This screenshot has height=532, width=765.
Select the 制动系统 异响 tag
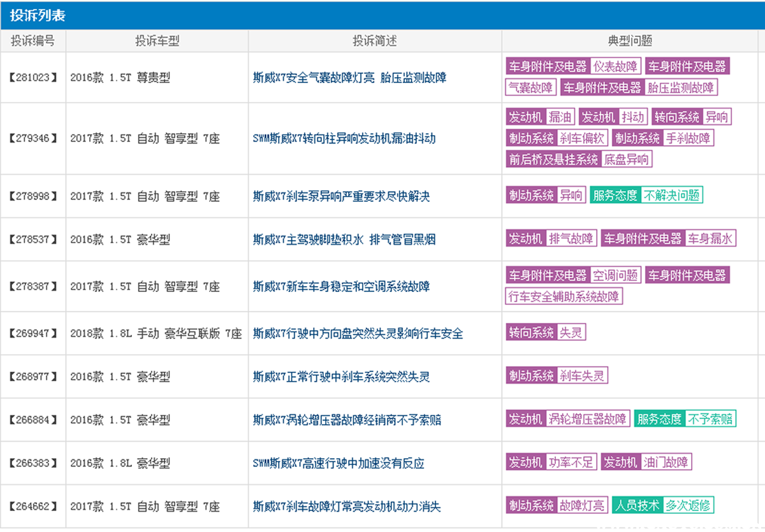[546, 196]
